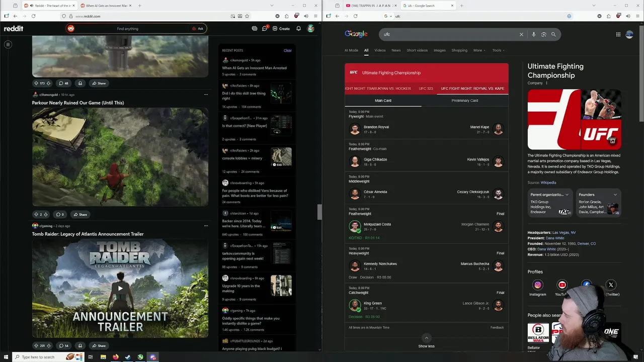Open search engine dropdown in Google address bar
Viewport: 644px width, 362px height.
tap(388, 16)
